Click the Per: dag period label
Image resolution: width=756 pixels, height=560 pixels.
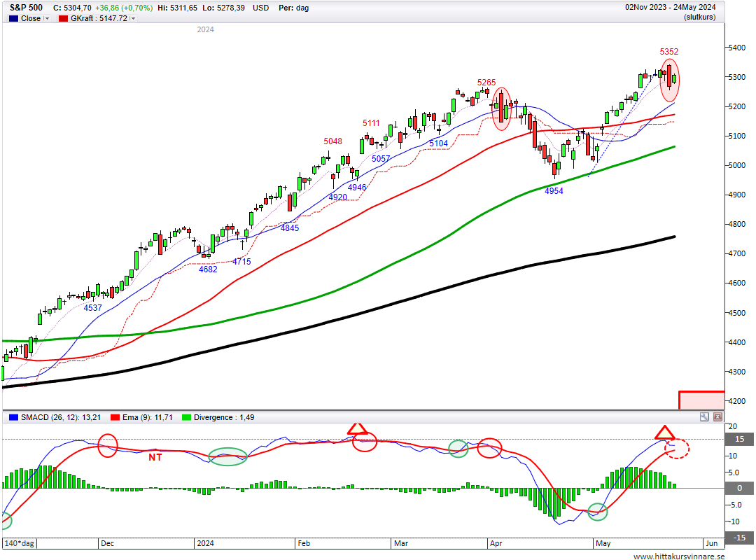[x=293, y=8]
